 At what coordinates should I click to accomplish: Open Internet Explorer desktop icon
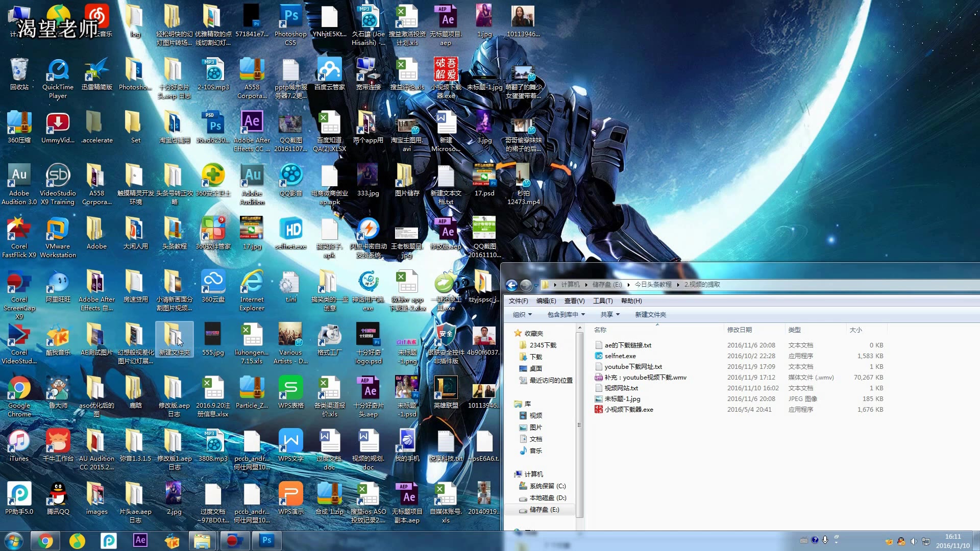(x=252, y=290)
